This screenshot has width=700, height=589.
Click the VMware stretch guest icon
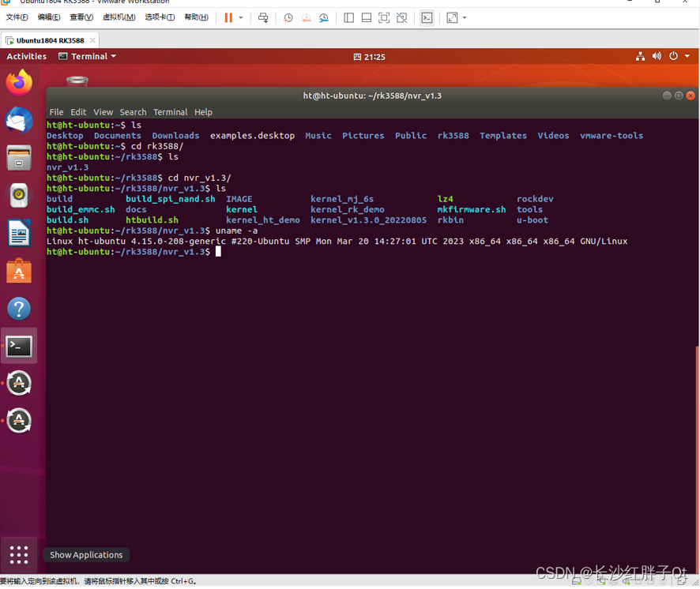pyautogui.click(x=452, y=18)
